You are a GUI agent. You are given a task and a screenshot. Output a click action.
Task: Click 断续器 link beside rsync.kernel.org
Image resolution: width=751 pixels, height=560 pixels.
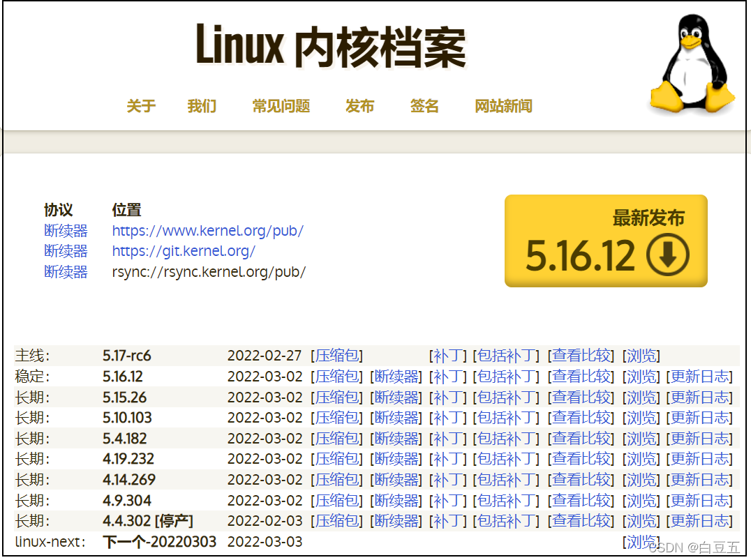[x=66, y=272]
